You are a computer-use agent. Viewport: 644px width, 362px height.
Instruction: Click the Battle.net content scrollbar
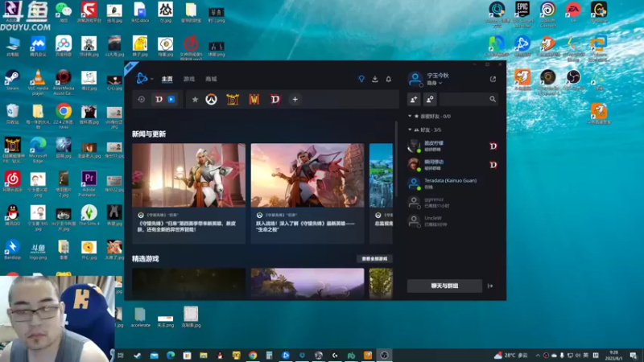396,159
